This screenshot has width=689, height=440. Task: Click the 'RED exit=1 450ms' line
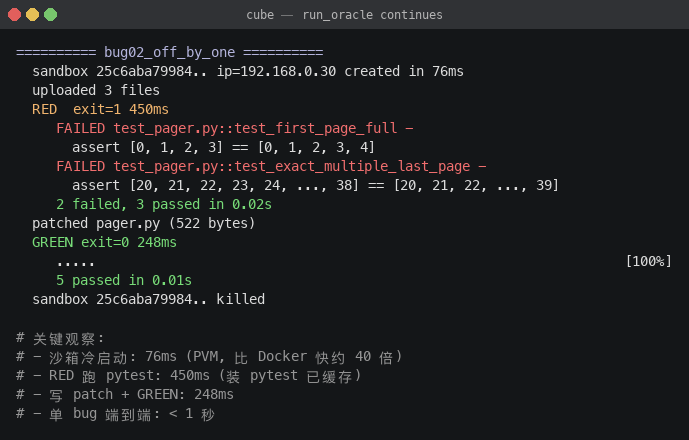(x=100, y=109)
